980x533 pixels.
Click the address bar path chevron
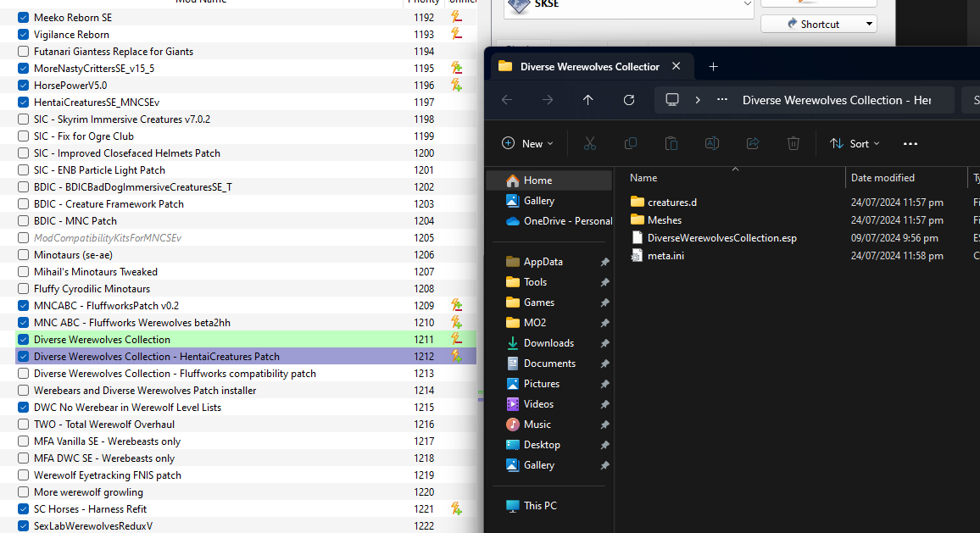(698, 100)
